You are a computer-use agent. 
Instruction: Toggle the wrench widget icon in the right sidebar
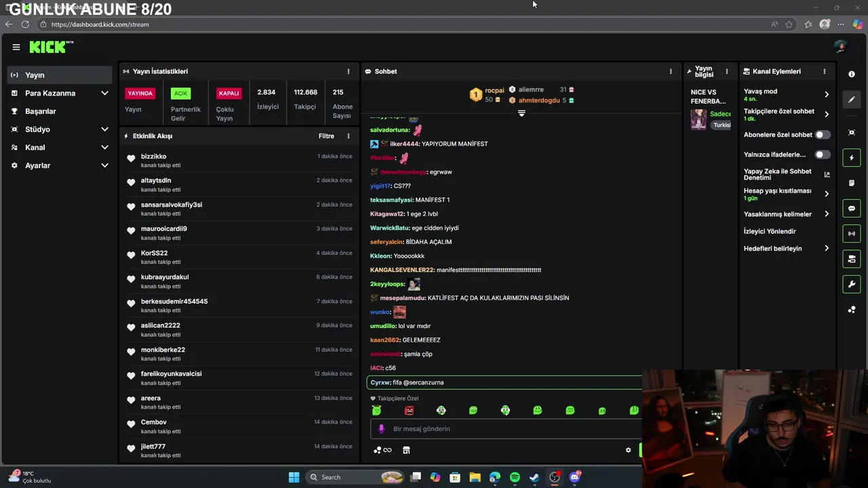(852, 284)
